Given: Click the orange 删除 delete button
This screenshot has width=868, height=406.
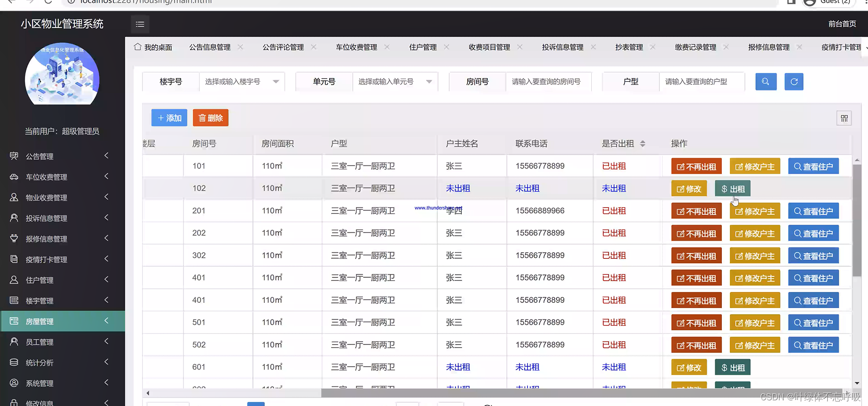Looking at the screenshot, I should (210, 118).
